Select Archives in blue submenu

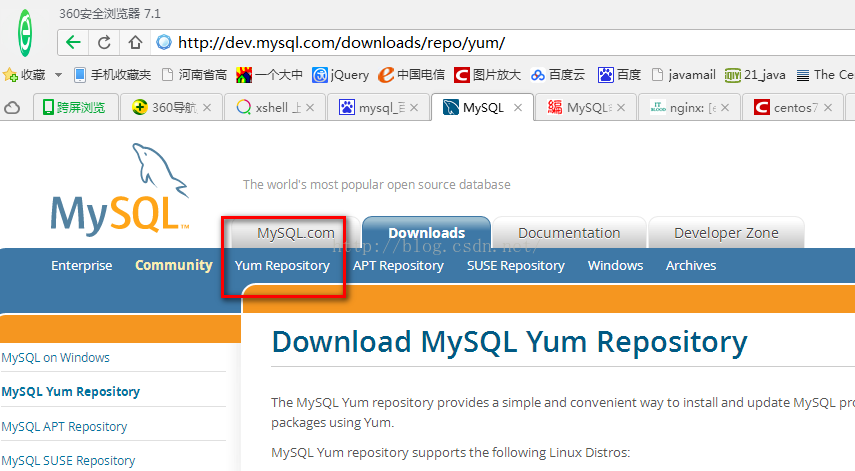point(691,265)
